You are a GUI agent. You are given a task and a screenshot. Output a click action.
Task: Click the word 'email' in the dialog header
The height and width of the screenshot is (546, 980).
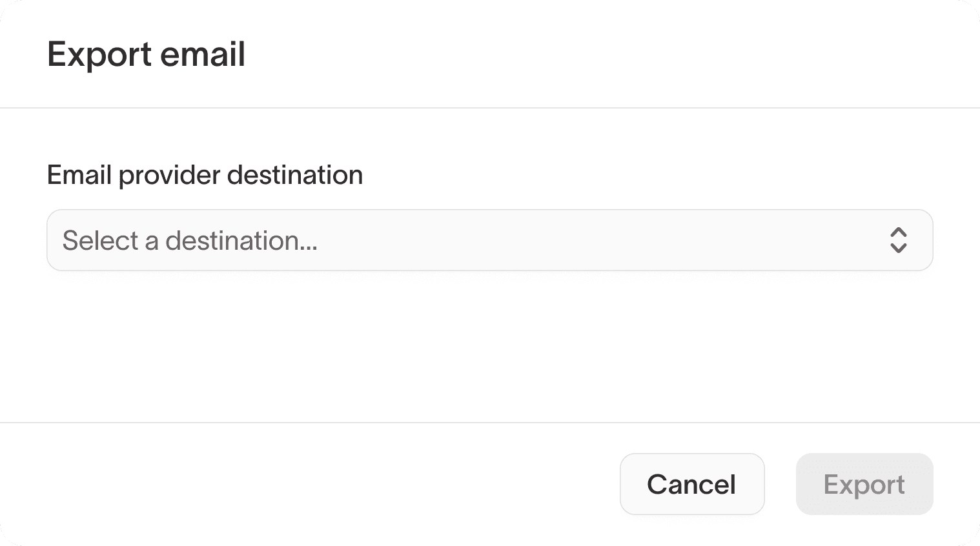pyautogui.click(x=202, y=54)
